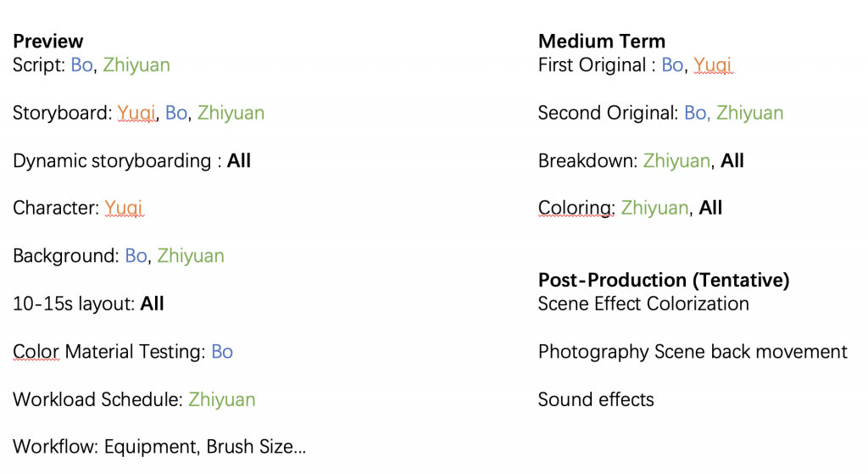Image resolution: width=868 pixels, height=474 pixels.
Task: Click the Medium Term heading
Action: click(x=602, y=42)
